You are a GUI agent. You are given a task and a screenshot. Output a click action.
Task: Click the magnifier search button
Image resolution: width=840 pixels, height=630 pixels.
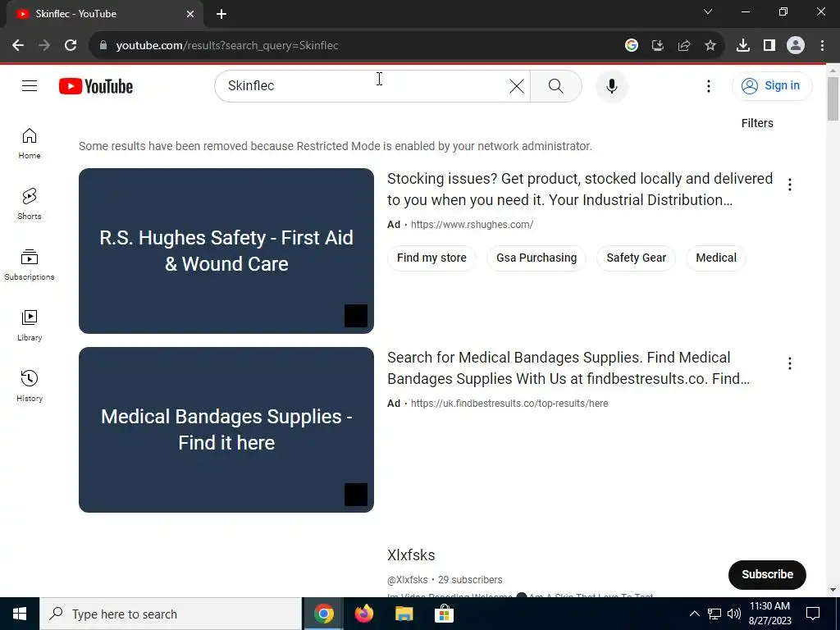[555, 85]
